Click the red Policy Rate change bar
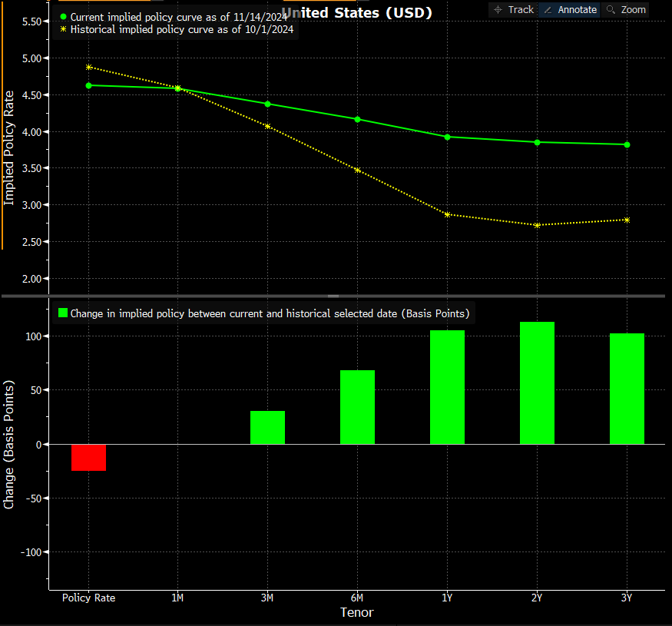Screen dimensions: 672x626 coord(89,458)
